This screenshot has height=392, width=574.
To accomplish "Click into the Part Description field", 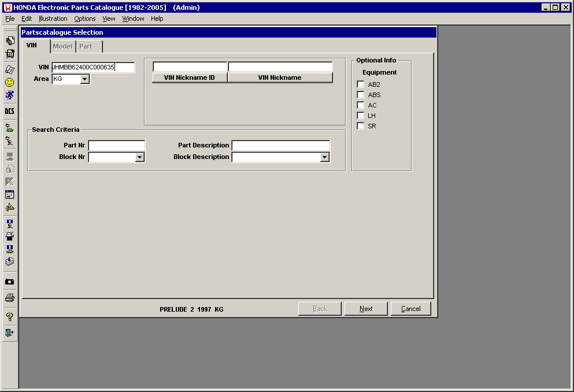I will (x=280, y=146).
